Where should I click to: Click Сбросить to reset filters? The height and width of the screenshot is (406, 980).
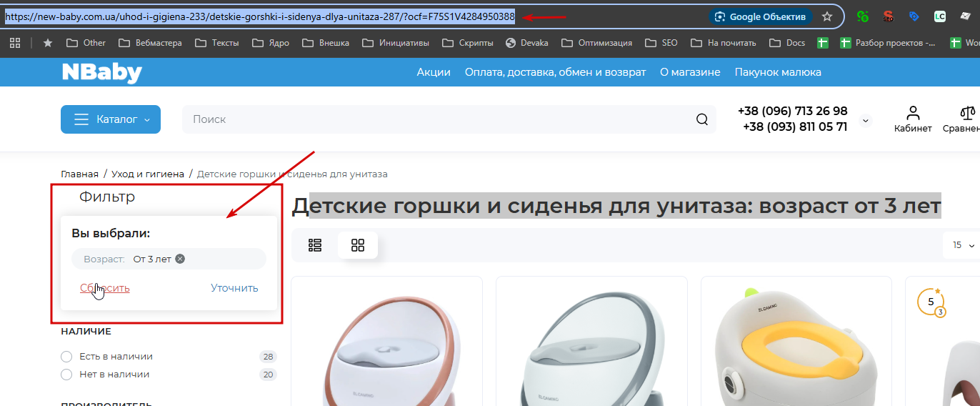point(105,288)
